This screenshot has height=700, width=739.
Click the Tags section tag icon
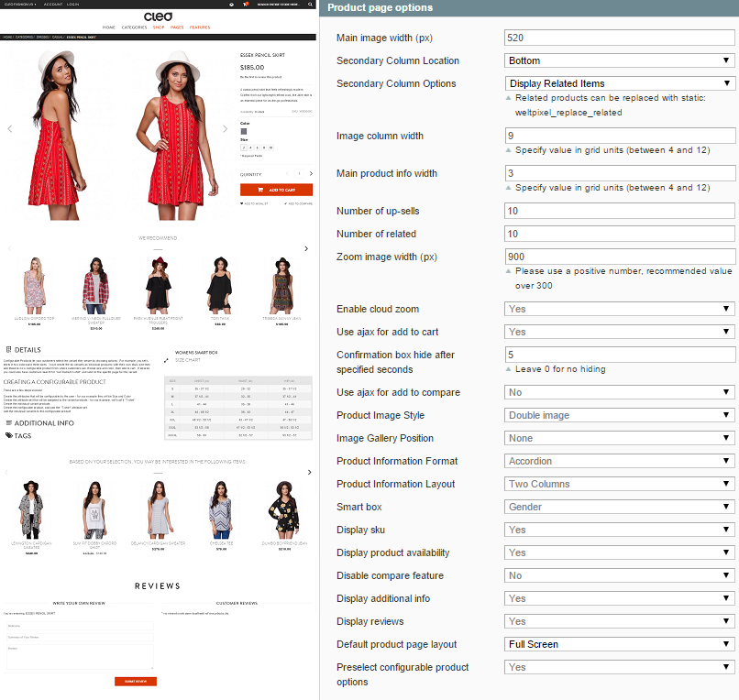9,436
